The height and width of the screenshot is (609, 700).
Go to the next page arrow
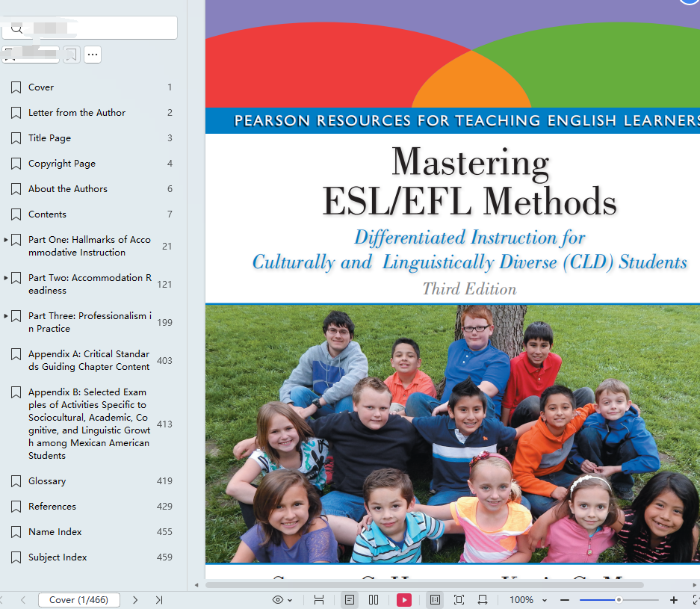pyautogui.click(x=135, y=600)
